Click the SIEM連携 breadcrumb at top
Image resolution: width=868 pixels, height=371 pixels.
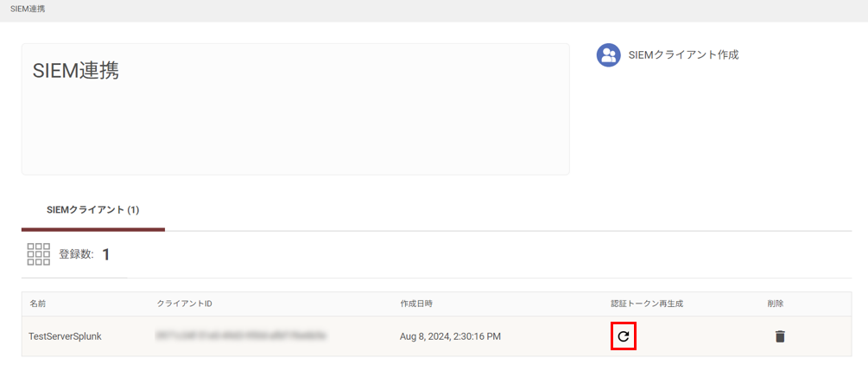coord(28,10)
